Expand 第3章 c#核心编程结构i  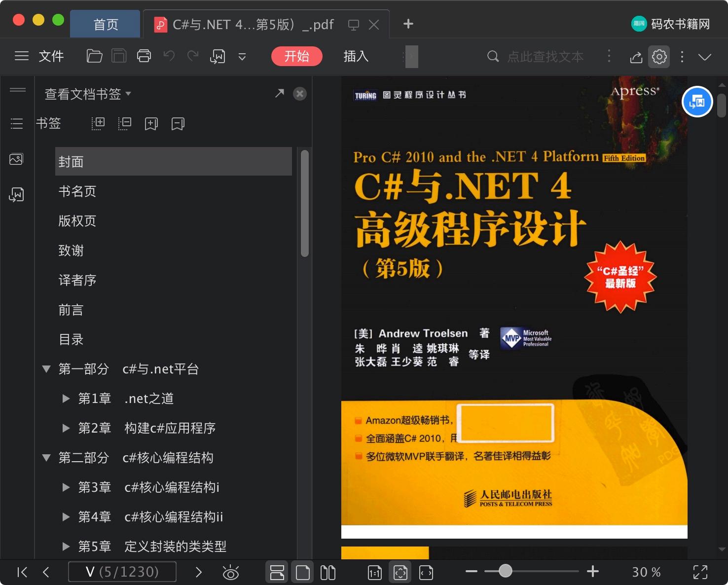coord(66,487)
